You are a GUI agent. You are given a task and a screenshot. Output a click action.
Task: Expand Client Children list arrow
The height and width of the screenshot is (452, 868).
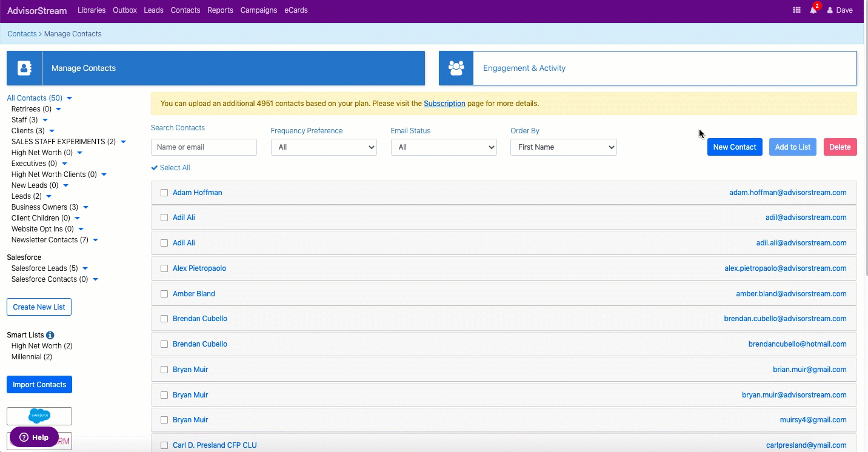[77, 218]
